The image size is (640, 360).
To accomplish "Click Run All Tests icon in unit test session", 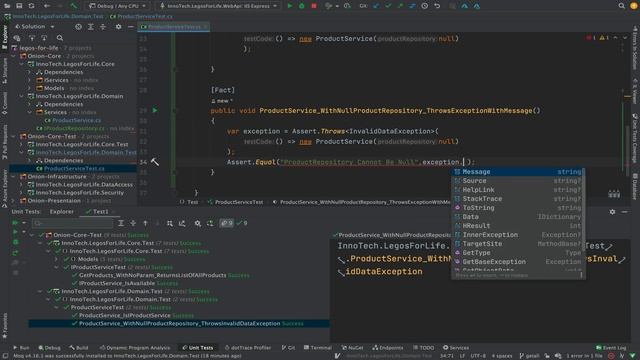I will [x=15, y=223].
